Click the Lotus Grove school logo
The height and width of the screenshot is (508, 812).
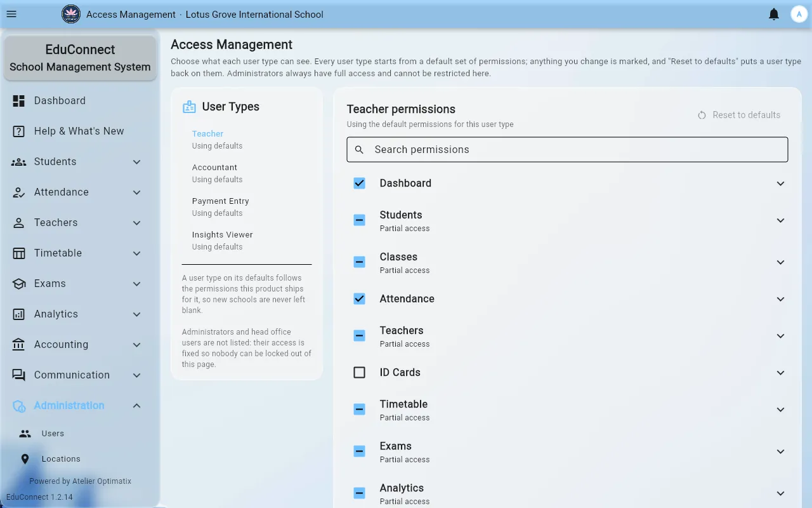pyautogui.click(x=71, y=14)
